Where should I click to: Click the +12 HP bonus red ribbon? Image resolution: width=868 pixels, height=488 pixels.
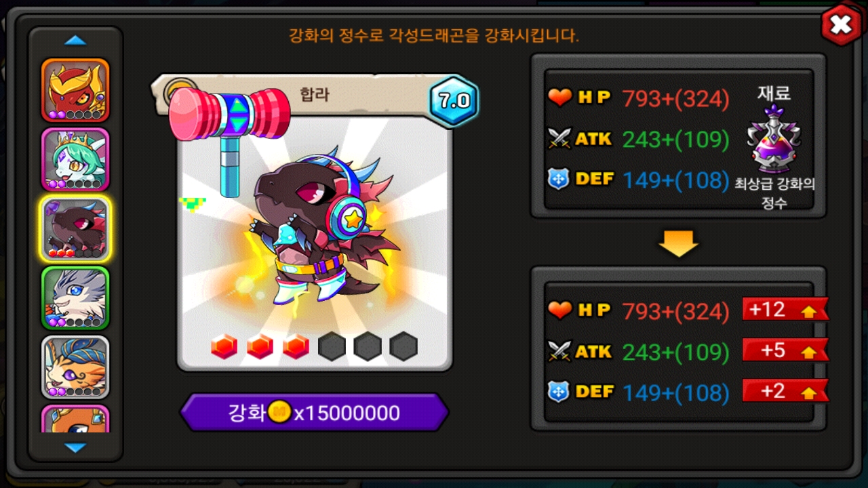pyautogui.click(x=785, y=310)
